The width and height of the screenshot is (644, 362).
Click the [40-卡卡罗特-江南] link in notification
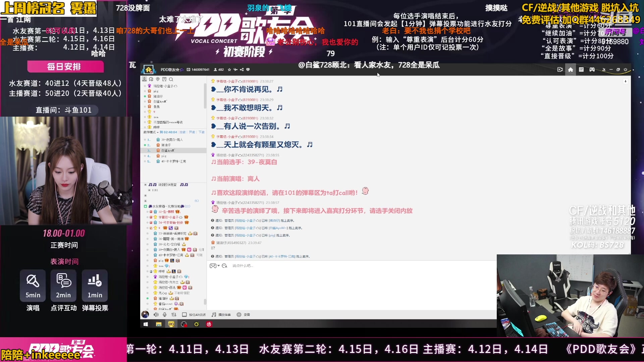click(282, 256)
